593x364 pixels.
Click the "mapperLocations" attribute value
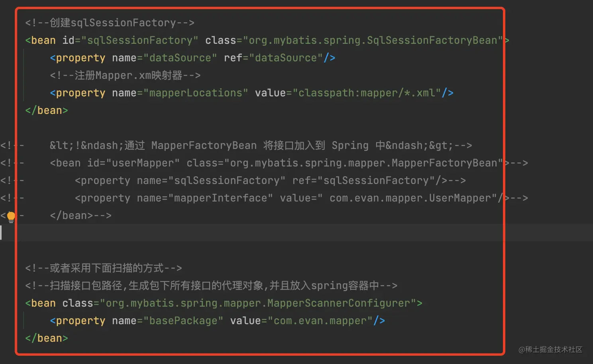[196, 93]
